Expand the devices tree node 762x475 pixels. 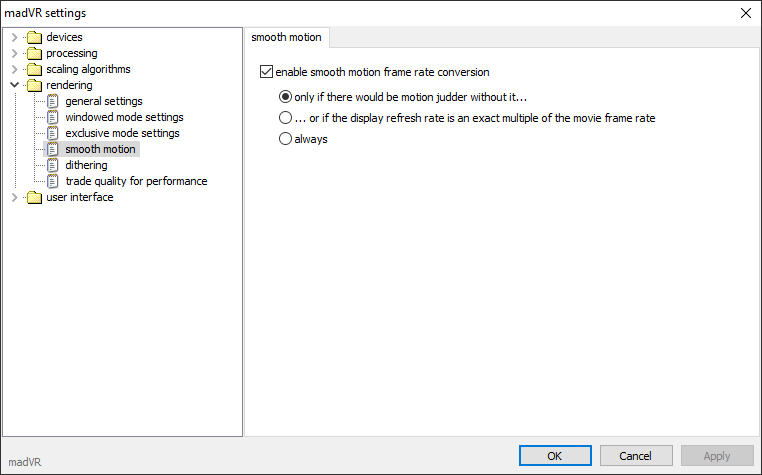(15, 37)
